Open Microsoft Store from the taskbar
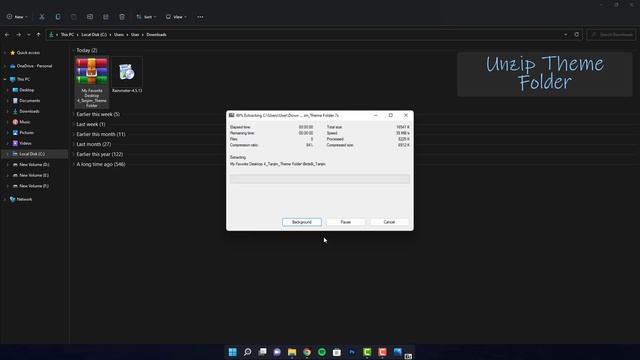Screen dimensions: 640x360 [x=337, y=352]
